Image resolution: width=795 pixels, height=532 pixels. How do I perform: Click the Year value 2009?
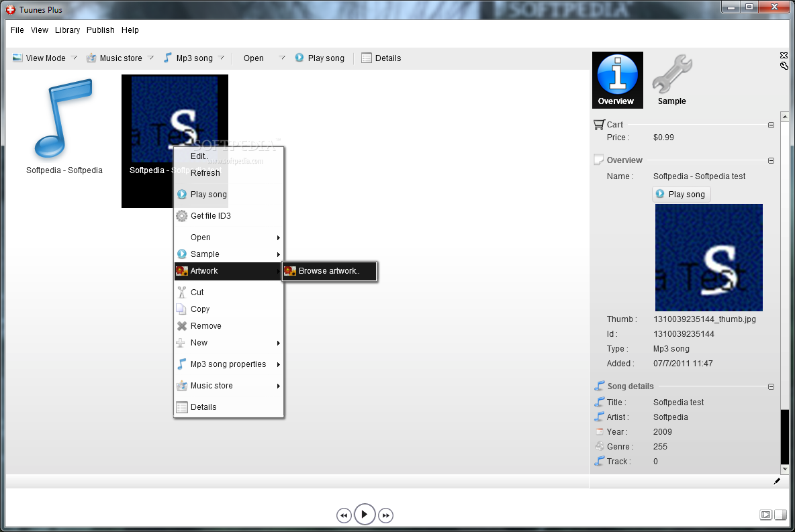[x=662, y=431]
